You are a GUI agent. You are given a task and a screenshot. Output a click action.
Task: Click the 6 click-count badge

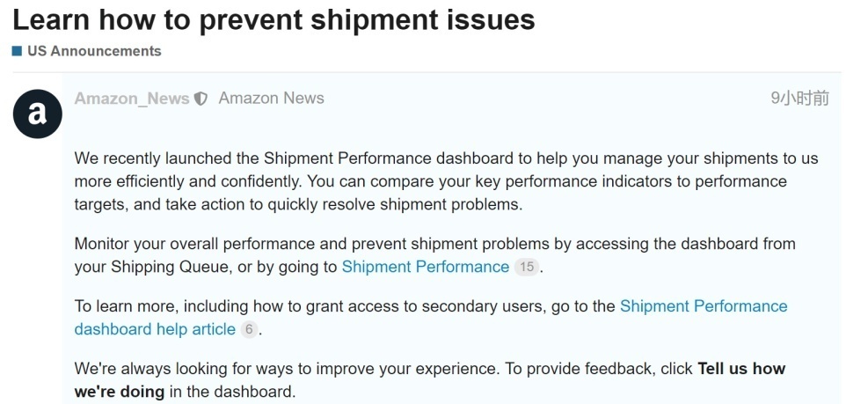pos(249,329)
